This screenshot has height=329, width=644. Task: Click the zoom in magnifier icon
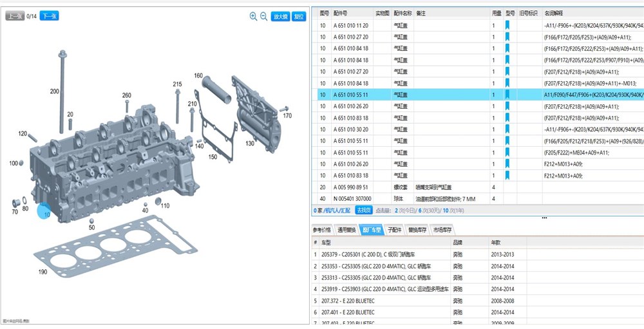pyautogui.click(x=253, y=17)
